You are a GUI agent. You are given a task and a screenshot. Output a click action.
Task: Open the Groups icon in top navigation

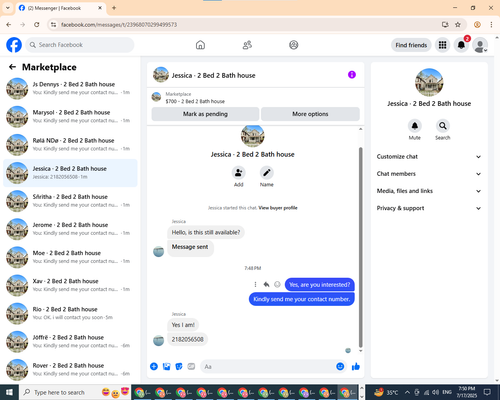294,45
